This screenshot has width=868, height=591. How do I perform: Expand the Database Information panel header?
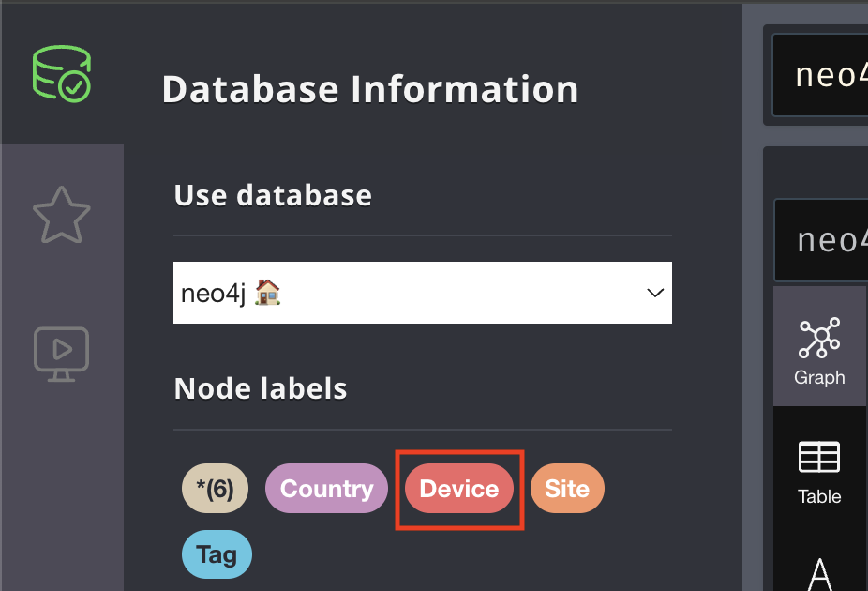370,89
